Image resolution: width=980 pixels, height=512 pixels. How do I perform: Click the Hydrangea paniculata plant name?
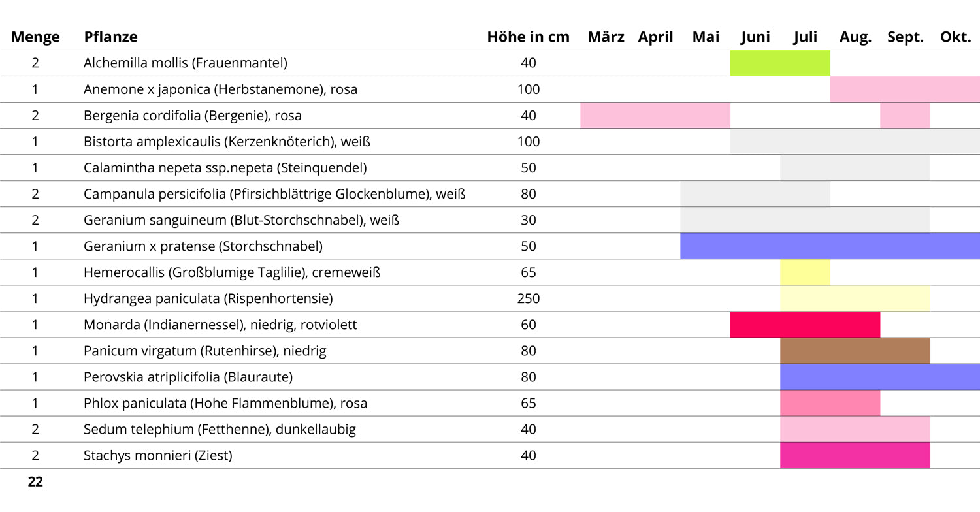click(208, 298)
